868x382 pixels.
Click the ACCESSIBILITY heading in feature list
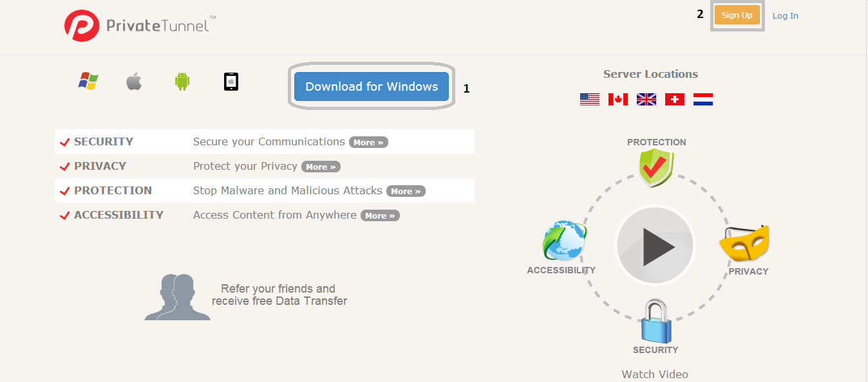pos(118,215)
